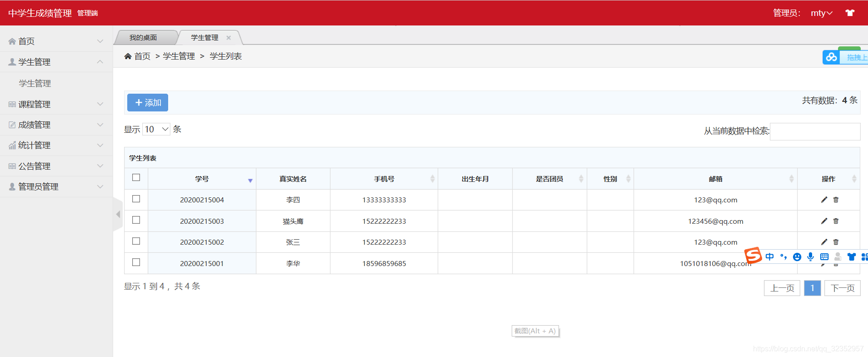Click student ID 20200215001 cell
Screen dimensions: 868x357
click(x=202, y=263)
